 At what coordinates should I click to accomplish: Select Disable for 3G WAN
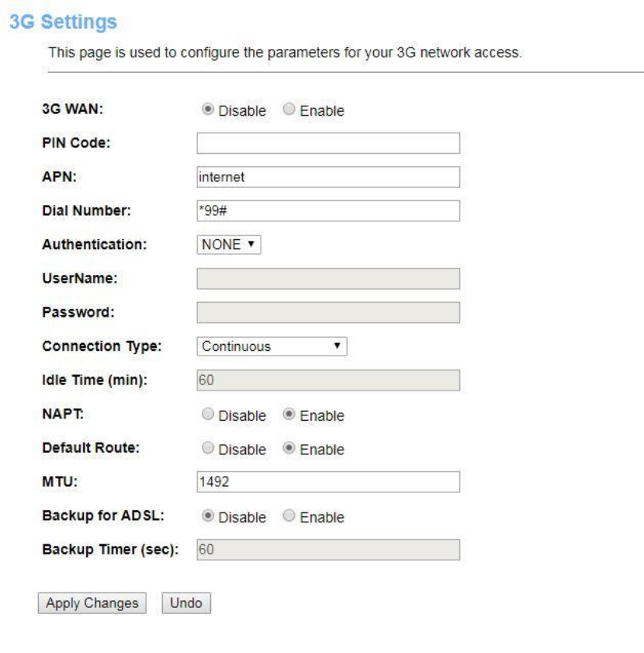pos(208,110)
